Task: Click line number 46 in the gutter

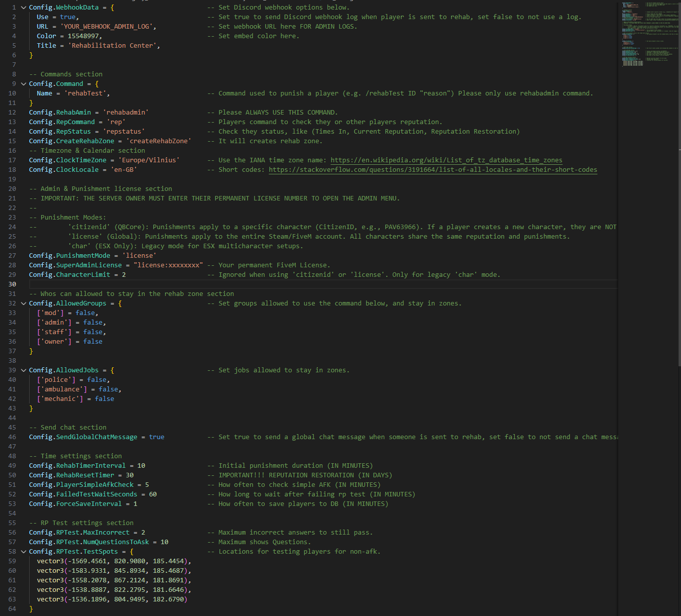Action: click(x=12, y=437)
